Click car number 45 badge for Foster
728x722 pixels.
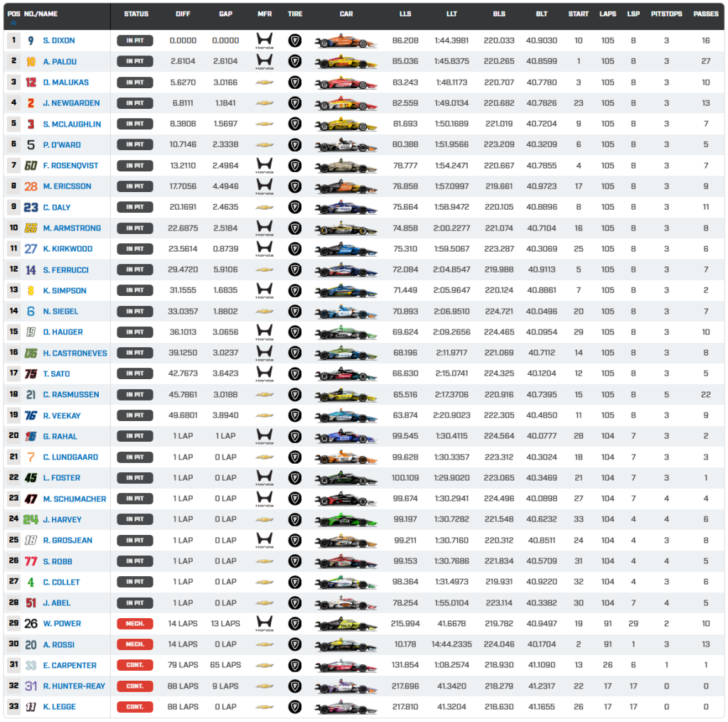[x=31, y=477]
